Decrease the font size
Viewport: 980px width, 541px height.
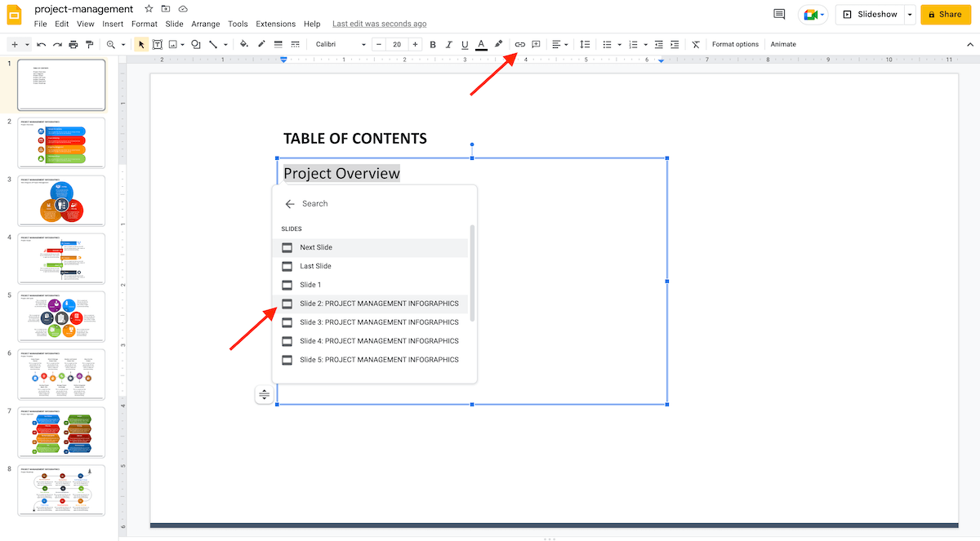(x=379, y=44)
